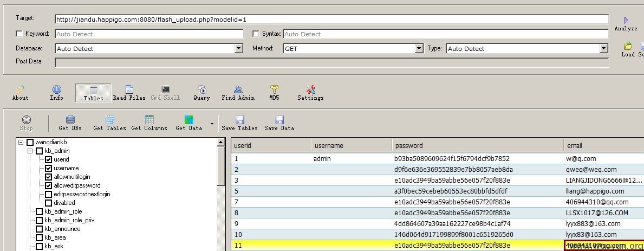The width and height of the screenshot is (644, 251).
Task: Uncheck the allowmultilogin column checkbox
Action: 48,177
